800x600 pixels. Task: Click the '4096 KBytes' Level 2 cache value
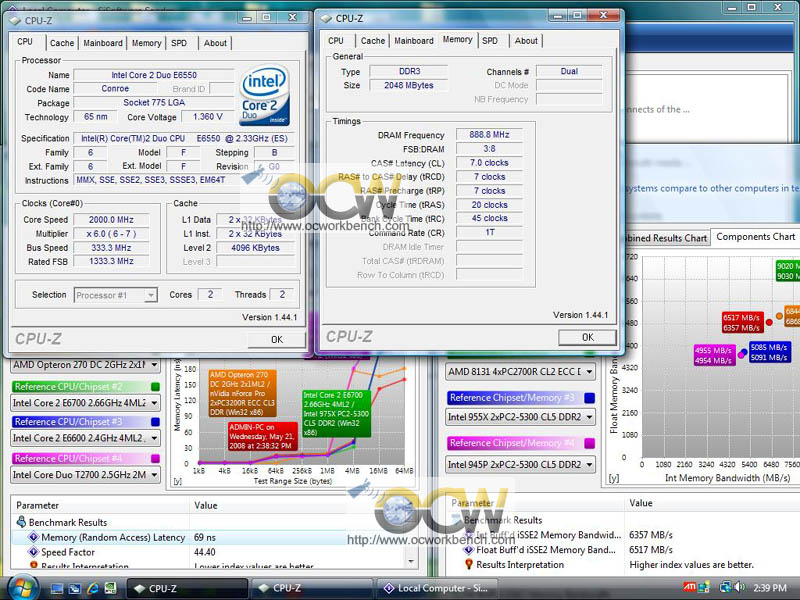click(x=255, y=248)
